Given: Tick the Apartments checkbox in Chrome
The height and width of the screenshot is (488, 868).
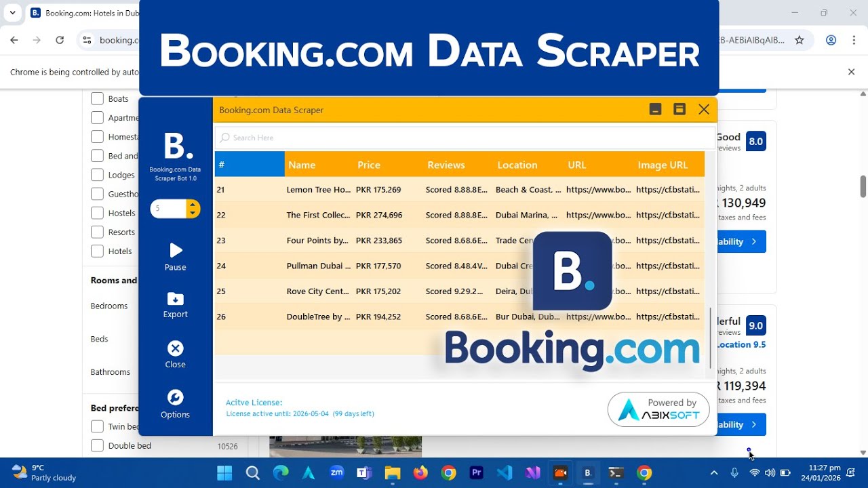Looking at the screenshot, I should pos(97,117).
